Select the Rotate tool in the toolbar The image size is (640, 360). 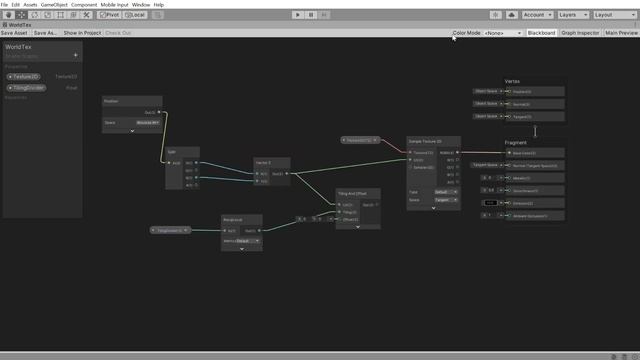34,15
